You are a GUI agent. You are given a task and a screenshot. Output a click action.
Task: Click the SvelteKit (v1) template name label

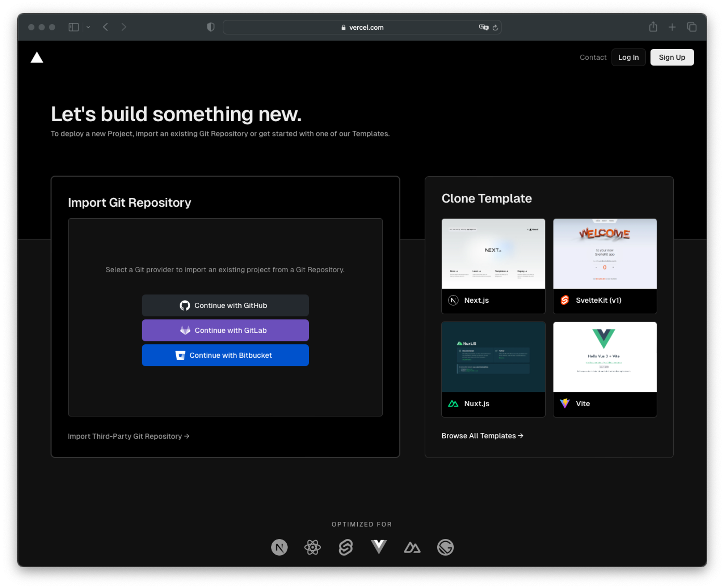598,300
